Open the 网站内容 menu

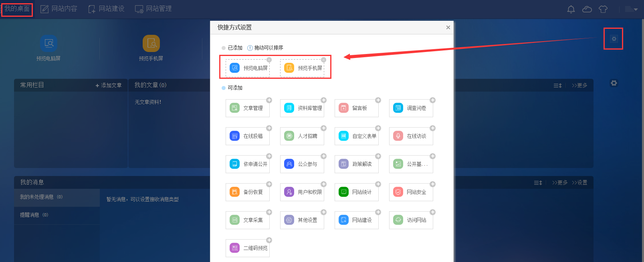pyautogui.click(x=59, y=9)
